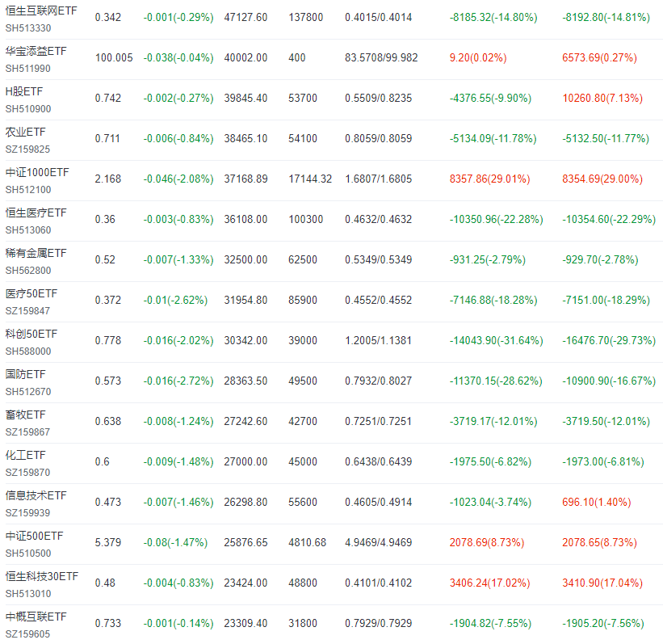Click change -0.08(-1.47%)

click(175, 542)
